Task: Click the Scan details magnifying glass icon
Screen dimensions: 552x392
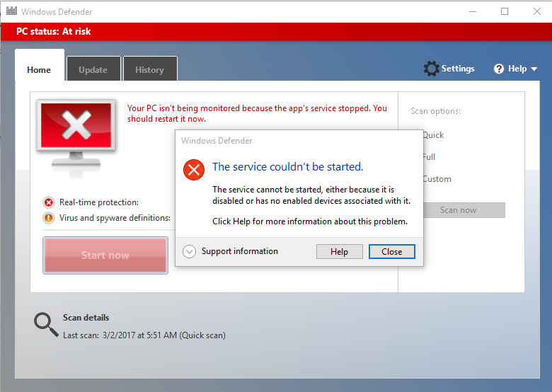Action: click(x=46, y=324)
